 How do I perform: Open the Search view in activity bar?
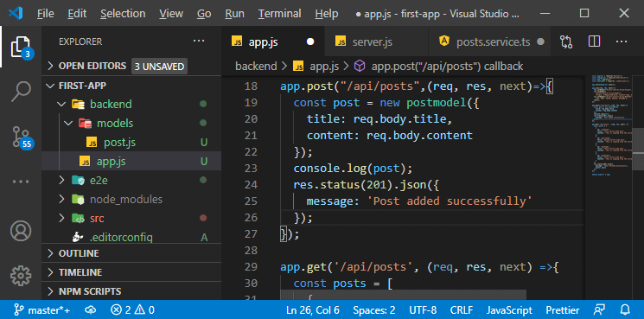(21, 91)
